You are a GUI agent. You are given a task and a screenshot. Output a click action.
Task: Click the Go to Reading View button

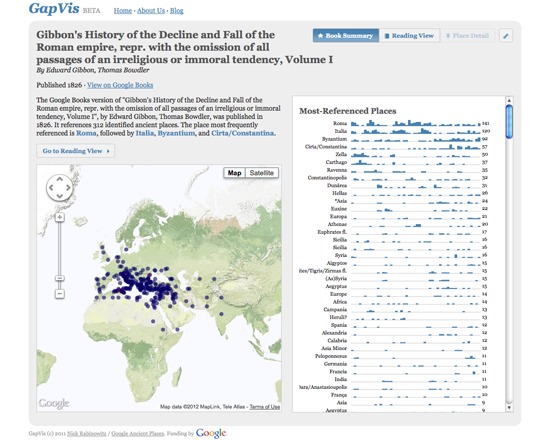[x=76, y=151]
